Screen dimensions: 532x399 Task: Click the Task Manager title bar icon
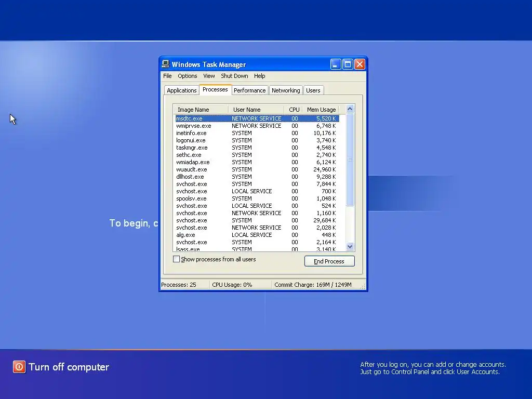coord(166,64)
